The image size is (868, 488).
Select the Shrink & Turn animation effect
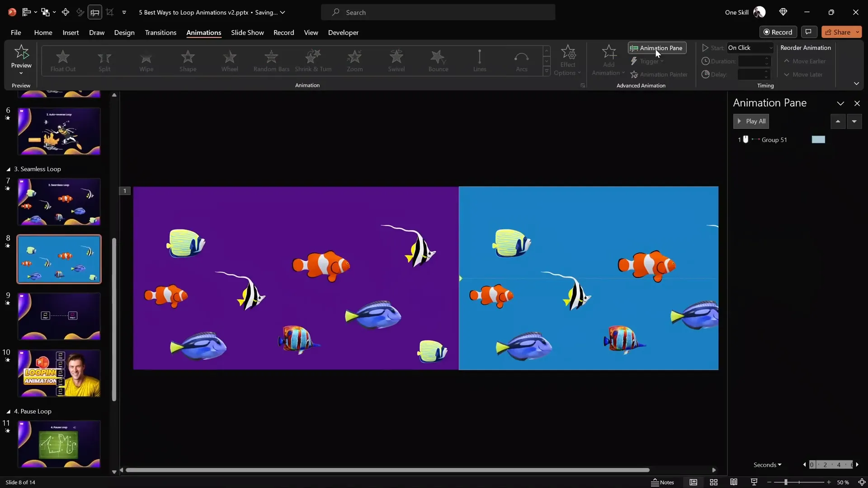point(313,61)
